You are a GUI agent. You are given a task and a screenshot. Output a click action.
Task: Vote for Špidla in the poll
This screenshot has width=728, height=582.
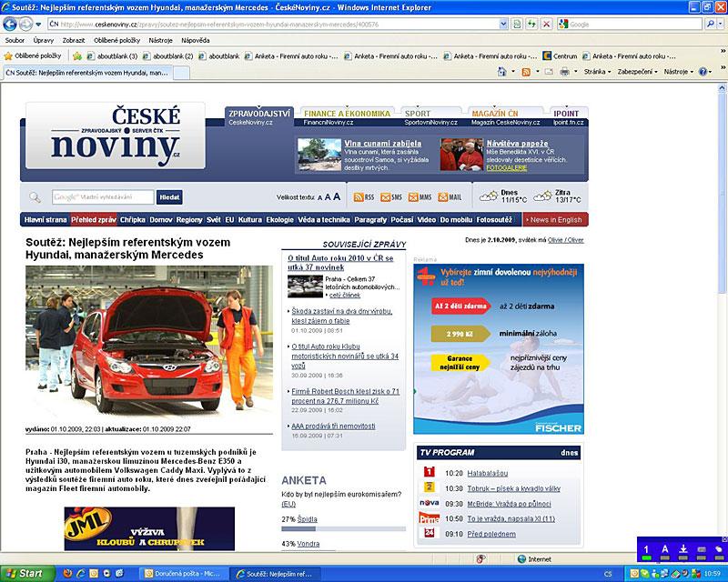(307, 519)
